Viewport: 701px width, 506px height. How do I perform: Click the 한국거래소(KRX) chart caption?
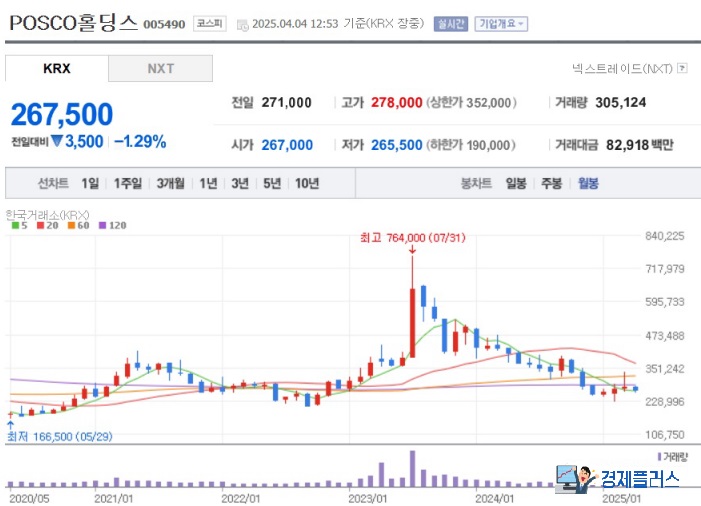tap(47, 215)
